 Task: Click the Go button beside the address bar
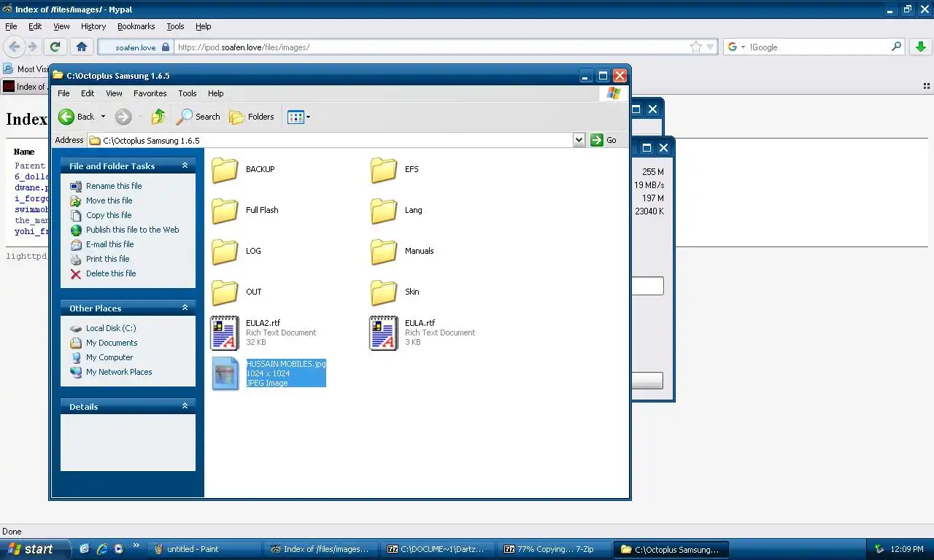(603, 140)
